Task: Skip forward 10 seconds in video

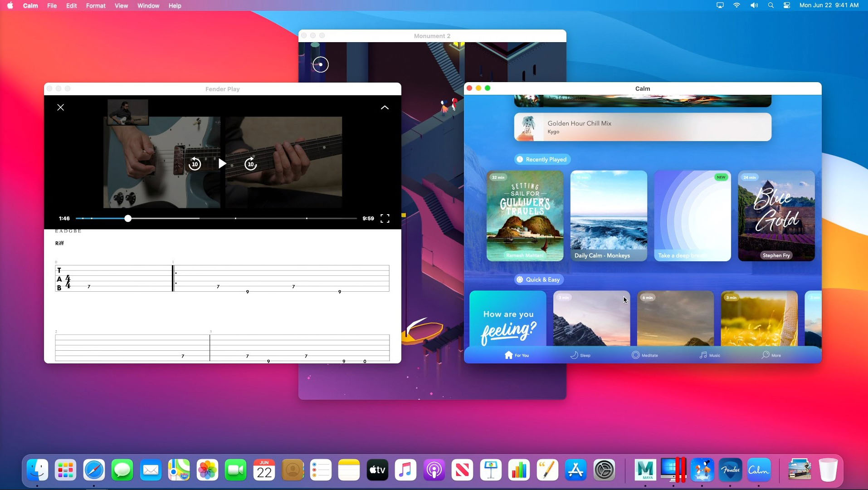Action: tap(250, 164)
